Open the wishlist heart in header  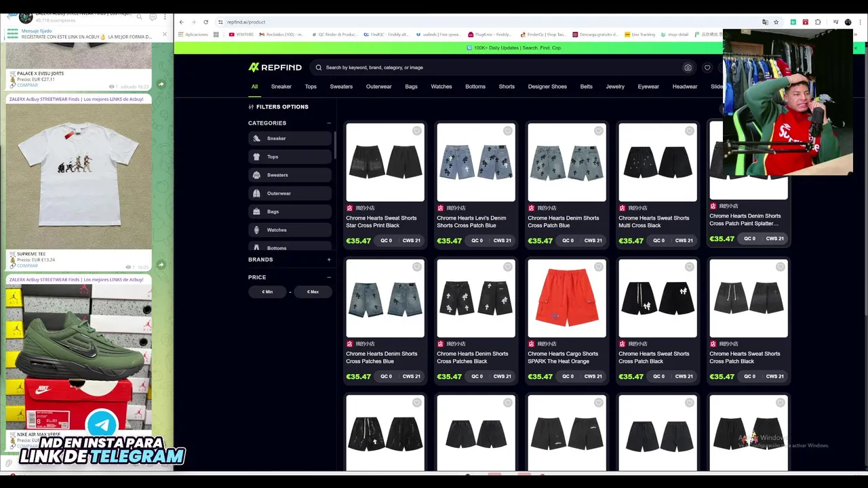click(x=707, y=68)
